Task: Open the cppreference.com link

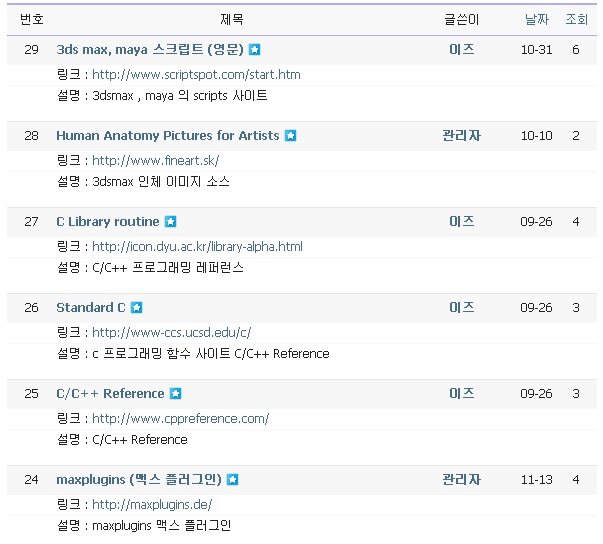Action: 180,419
